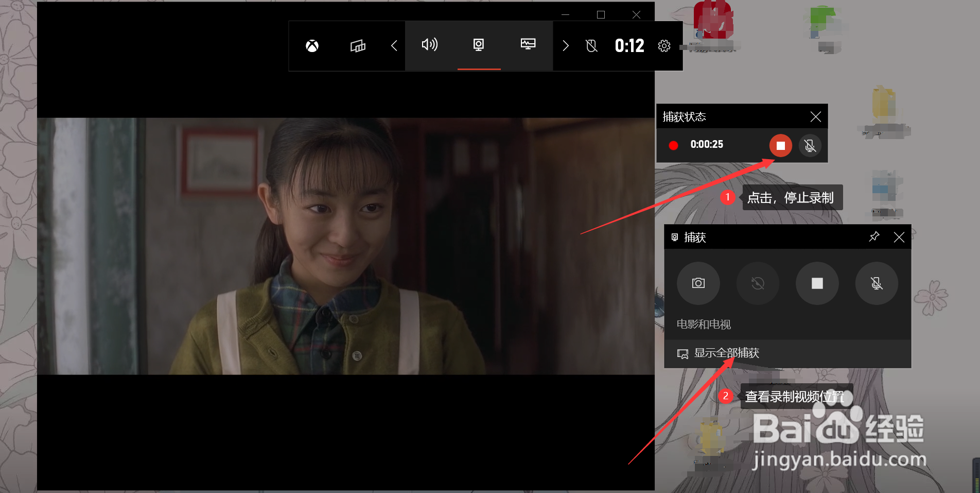
Task: Select the Capture widget icon in Game Bar
Action: pyautogui.click(x=479, y=45)
